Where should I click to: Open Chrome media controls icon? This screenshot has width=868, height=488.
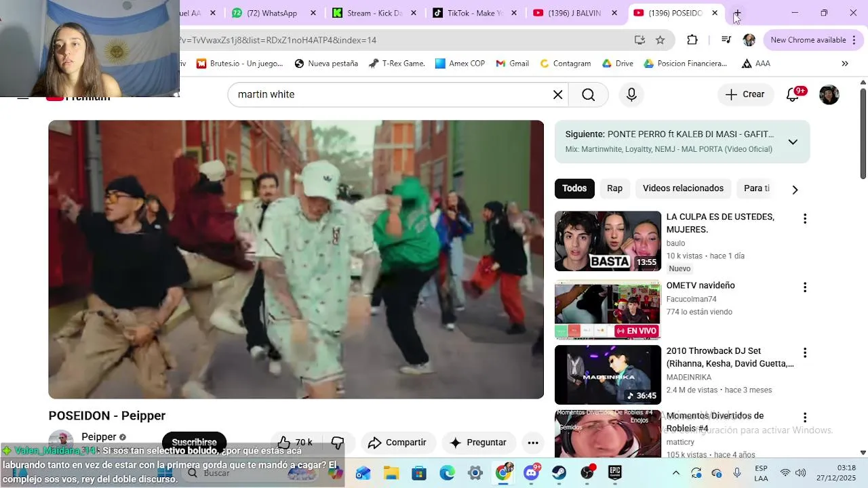pos(726,40)
